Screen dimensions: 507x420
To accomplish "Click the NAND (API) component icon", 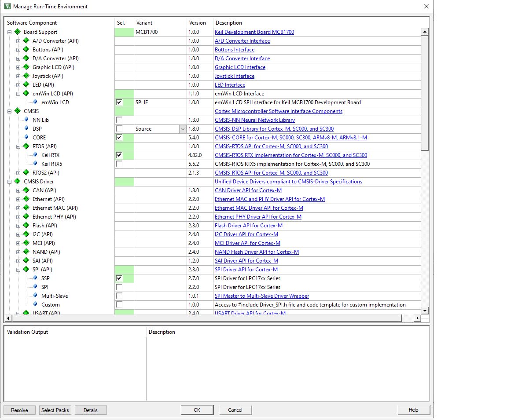I will click(x=26, y=252).
